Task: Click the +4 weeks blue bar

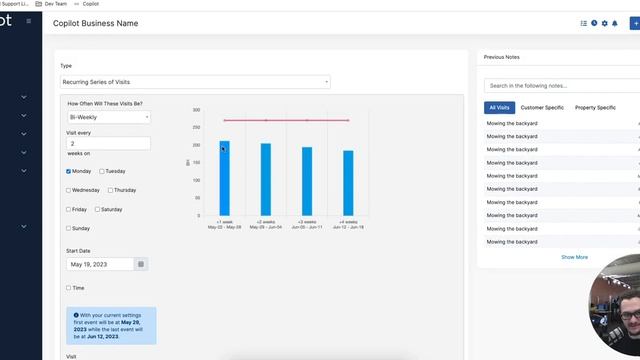Action: tap(348, 183)
